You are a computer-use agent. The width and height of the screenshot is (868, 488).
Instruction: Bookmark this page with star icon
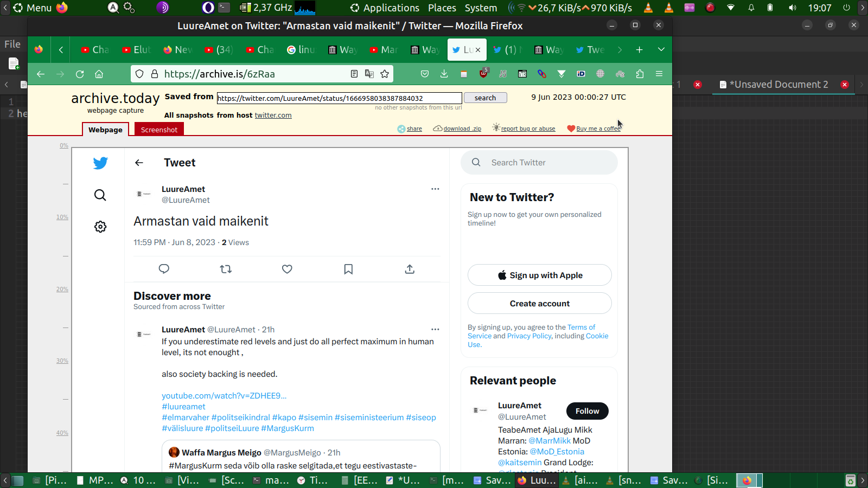[x=385, y=74]
